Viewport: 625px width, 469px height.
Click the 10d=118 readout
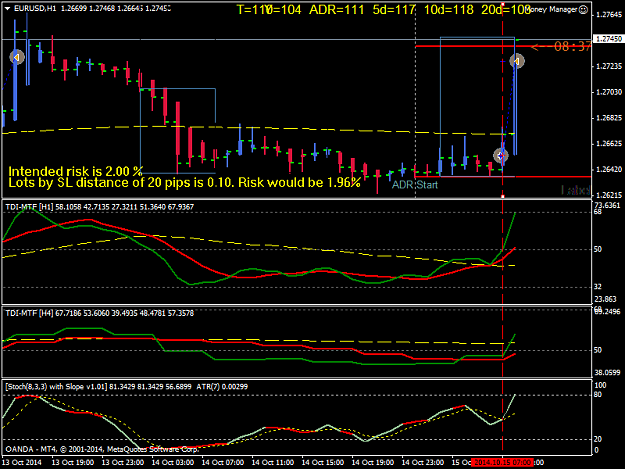pos(448,10)
